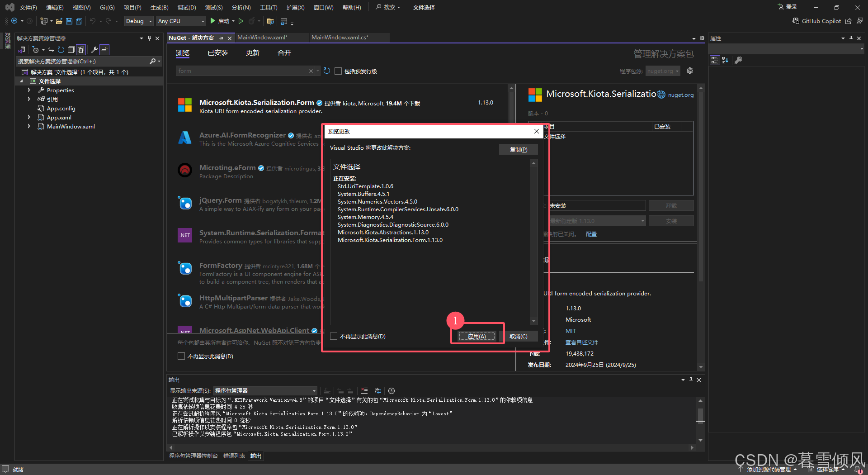
Task: Switch to the 已安装 installed tab
Action: click(x=217, y=53)
